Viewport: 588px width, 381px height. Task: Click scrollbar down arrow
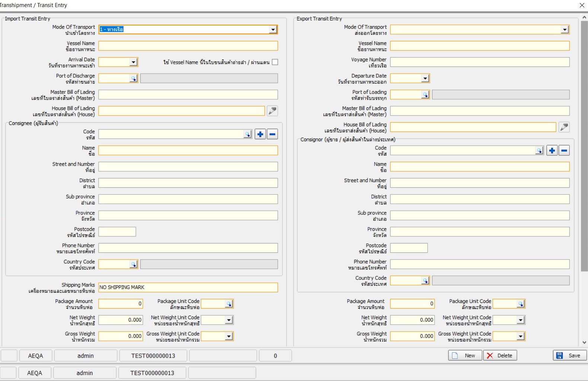[584, 343]
